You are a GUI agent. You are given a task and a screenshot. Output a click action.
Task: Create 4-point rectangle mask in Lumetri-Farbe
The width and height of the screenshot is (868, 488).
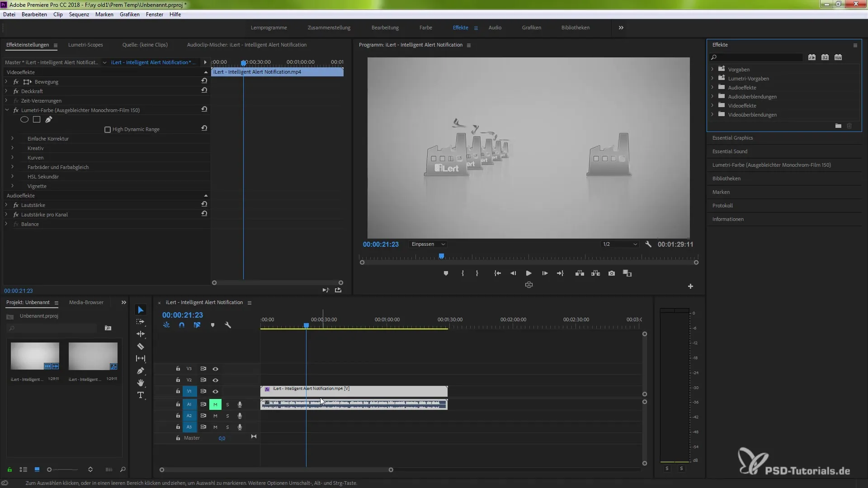(37, 120)
